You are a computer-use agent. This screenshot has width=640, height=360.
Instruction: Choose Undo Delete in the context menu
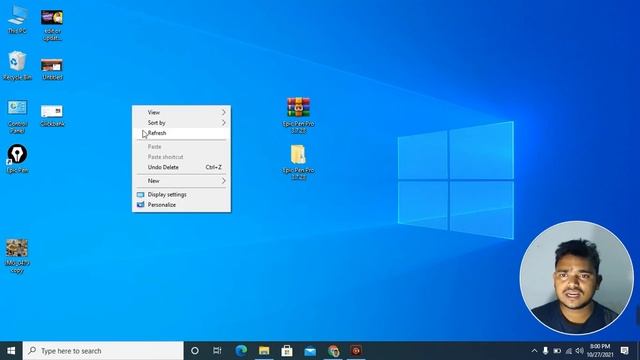[x=181, y=167]
